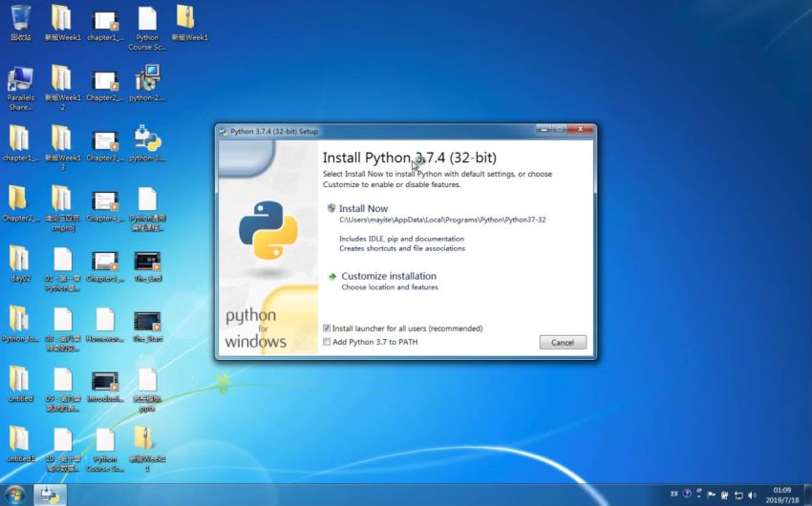Select the Chapter4_ video file icon

click(105, 204)
